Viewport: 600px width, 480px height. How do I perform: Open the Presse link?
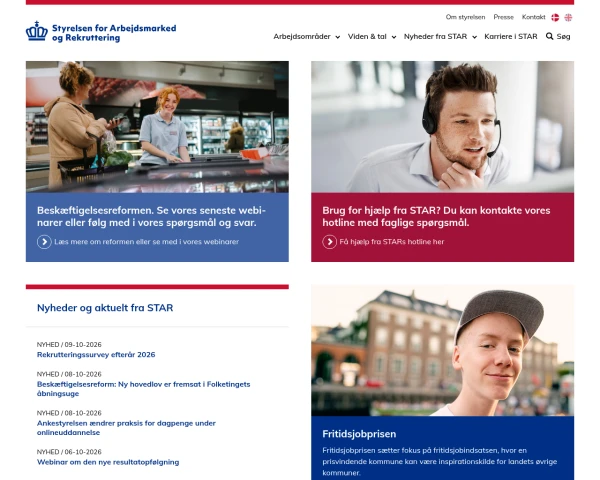coord(504,17)
